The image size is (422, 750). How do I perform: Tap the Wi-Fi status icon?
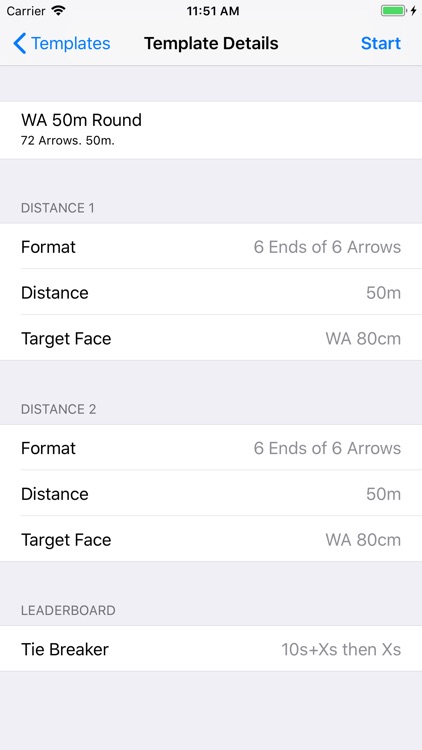pyautogui.click(x=58, y=11)
